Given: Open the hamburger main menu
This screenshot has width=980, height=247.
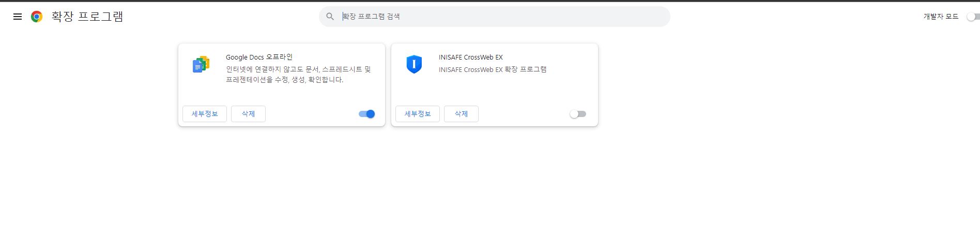Looking at the screenshot, I should tap(18, 17).
